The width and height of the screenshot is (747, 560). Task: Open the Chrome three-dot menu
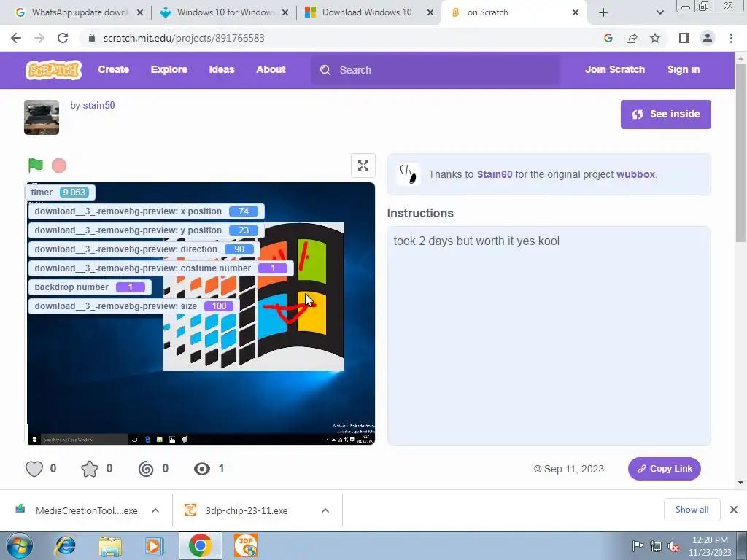pyautogui.click(x=731, y=38)
